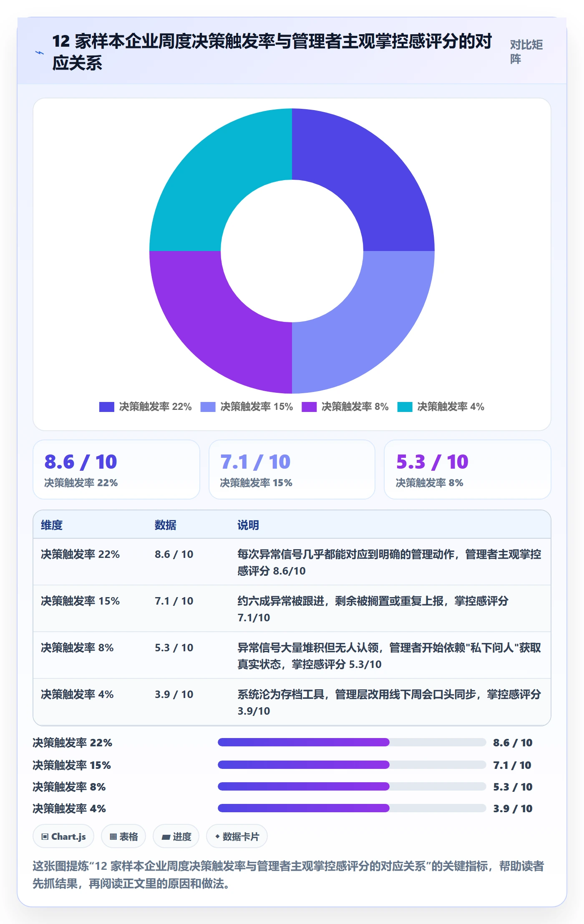Click the chart title starting 12 家样本企业
The image size is (584, 924).
(x=272, y=52)
